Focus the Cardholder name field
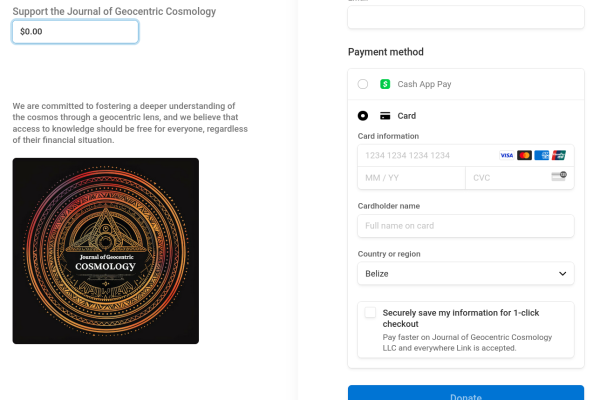The image size is (600, 400). pyautogui.click(x=465, y=226)
